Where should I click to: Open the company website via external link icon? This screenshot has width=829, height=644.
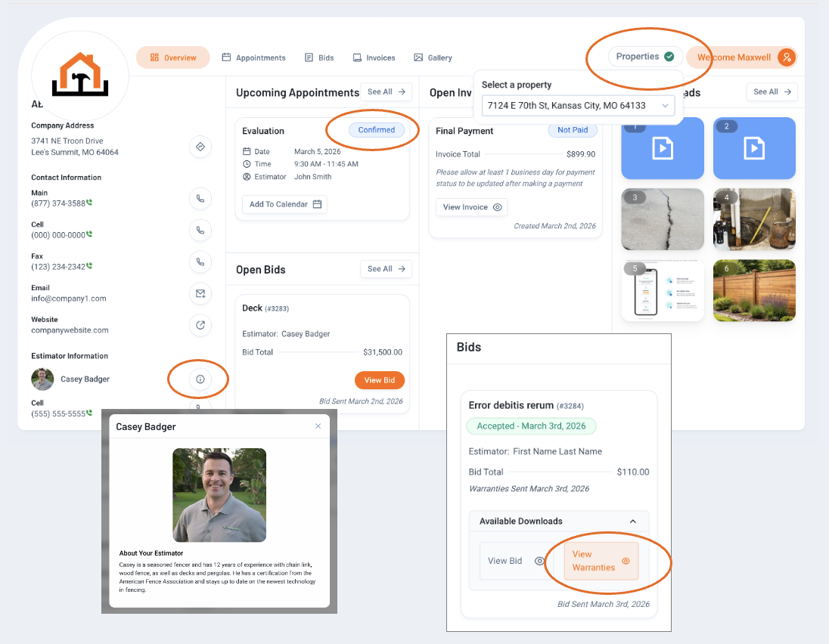click(200, 326)
